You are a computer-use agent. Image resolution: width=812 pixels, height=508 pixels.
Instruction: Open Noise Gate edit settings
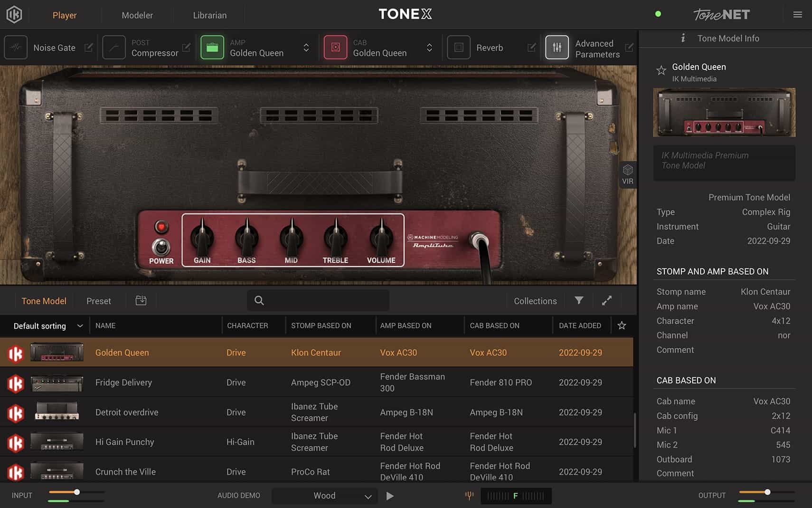[88, 48]
